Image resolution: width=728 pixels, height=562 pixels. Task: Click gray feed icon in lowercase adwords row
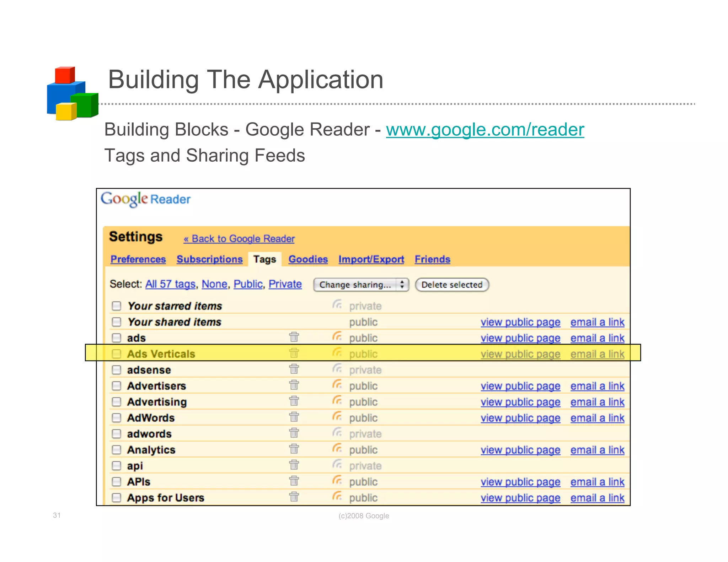pyautogui.click(x=337, y=432)
